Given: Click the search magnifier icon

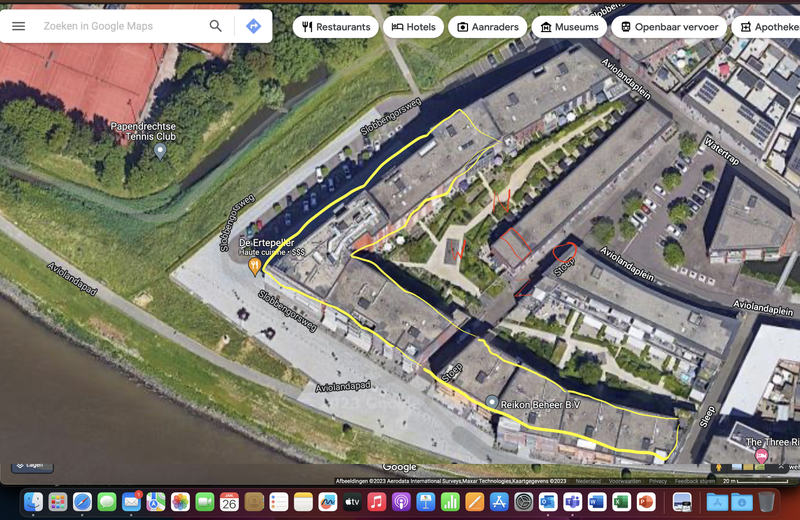Looking at the screenshot, I should [215, 26].
